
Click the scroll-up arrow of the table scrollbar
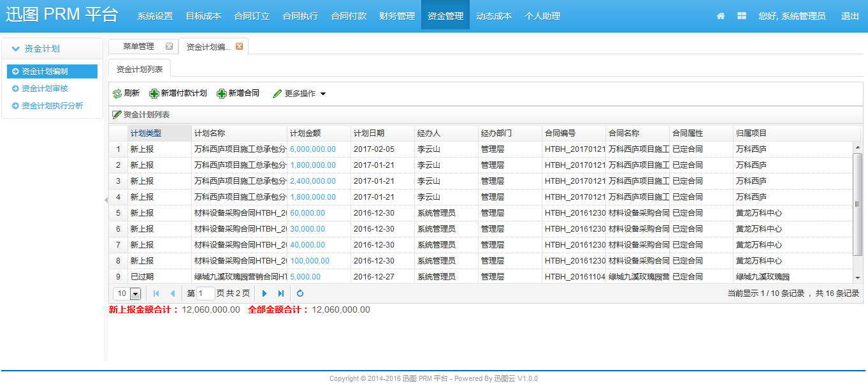point(857,147)
